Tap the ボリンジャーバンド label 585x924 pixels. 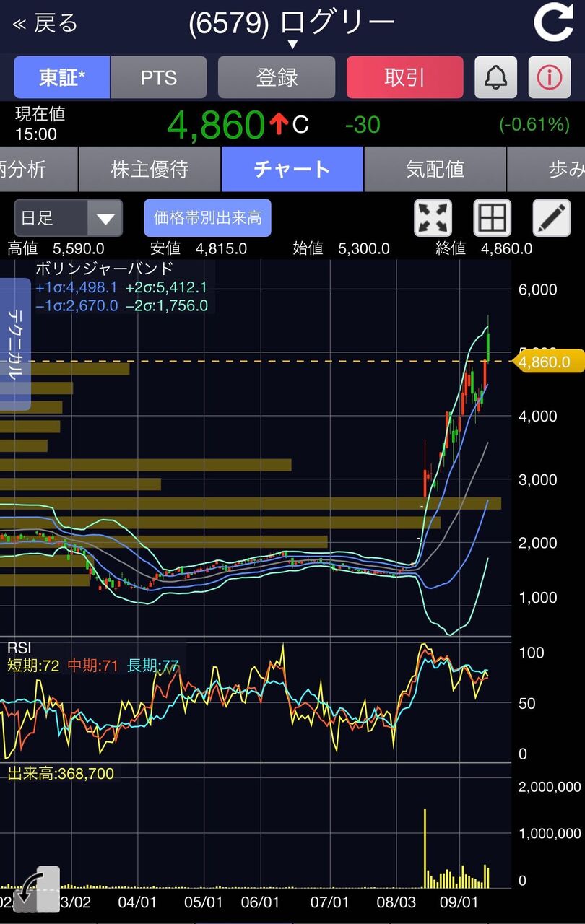[x=105, y=269]
